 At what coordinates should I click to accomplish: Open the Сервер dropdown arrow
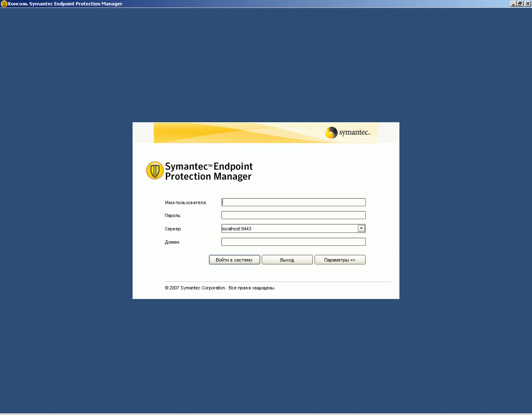[361, 228]
